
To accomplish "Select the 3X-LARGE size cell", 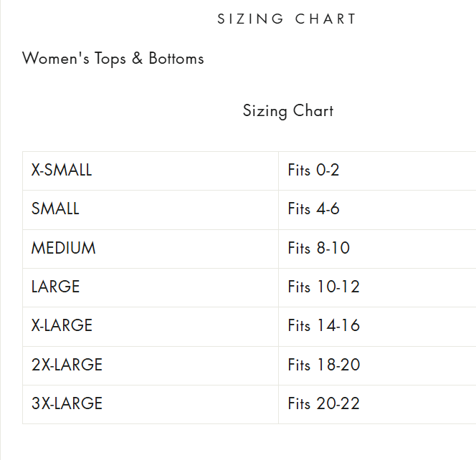I will 67,404.
